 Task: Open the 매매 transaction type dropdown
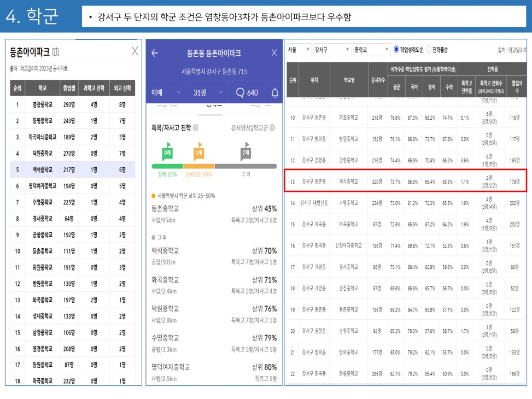166,92
